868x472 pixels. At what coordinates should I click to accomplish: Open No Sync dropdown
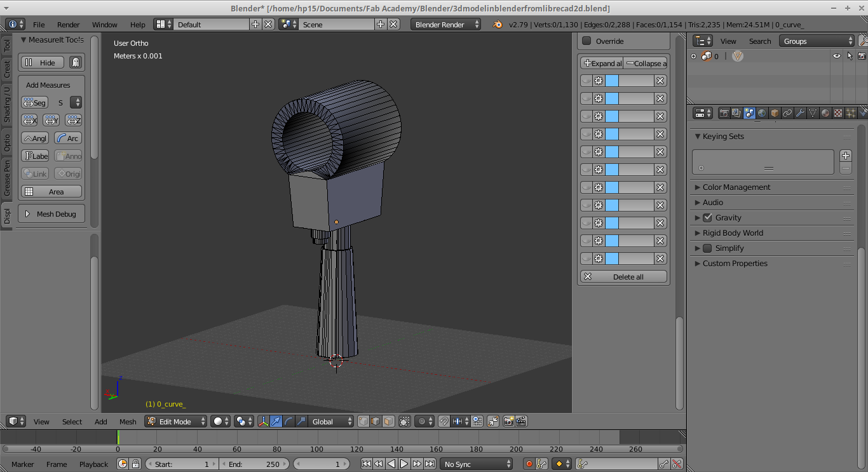click(477, 464)
